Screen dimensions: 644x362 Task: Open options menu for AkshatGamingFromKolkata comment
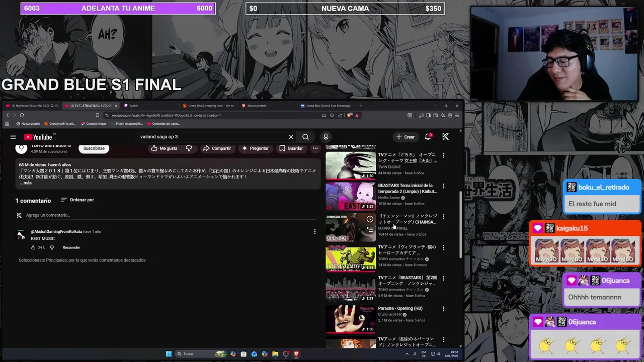(x=314, y=232)
